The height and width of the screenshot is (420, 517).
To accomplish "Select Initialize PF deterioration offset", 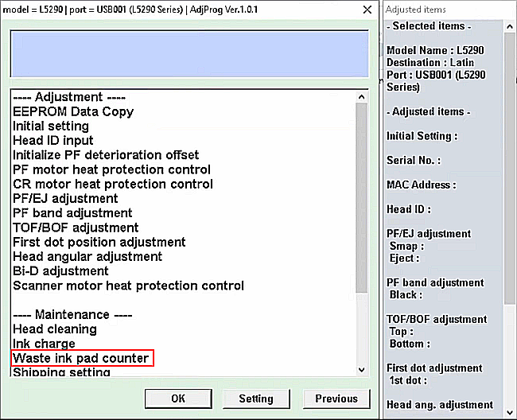I will [106, 155].
